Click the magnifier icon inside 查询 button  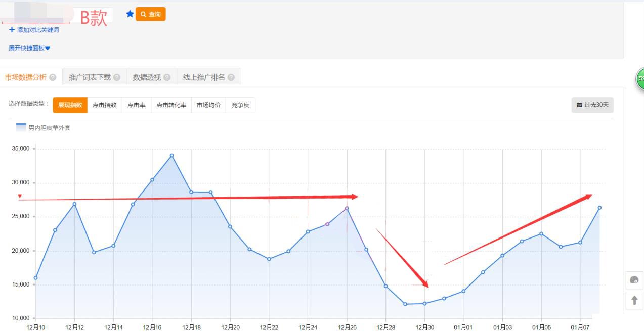(x=144, y=14)
